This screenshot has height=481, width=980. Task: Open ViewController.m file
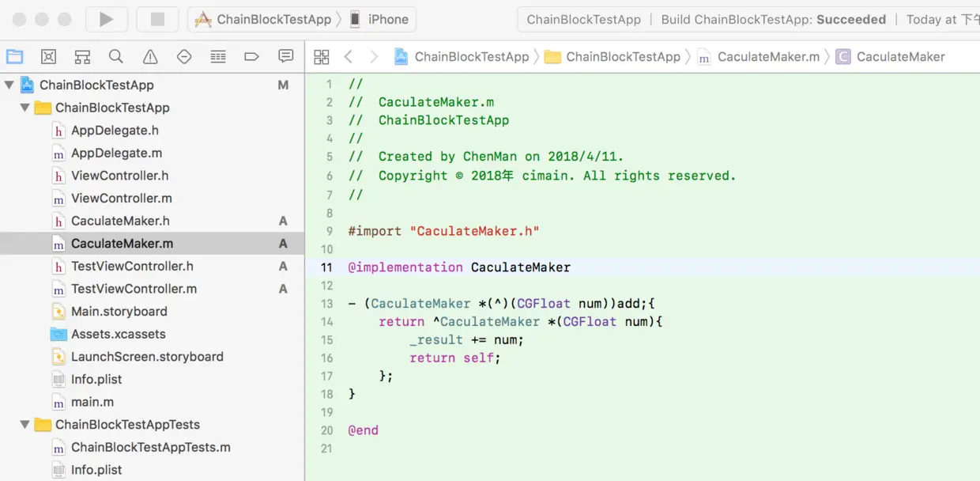pyautogui.click(x=121, y=199)
